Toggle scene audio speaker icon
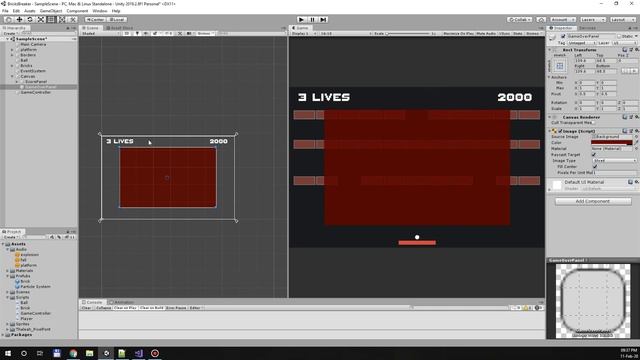The image size is (640, 360). 146,33
